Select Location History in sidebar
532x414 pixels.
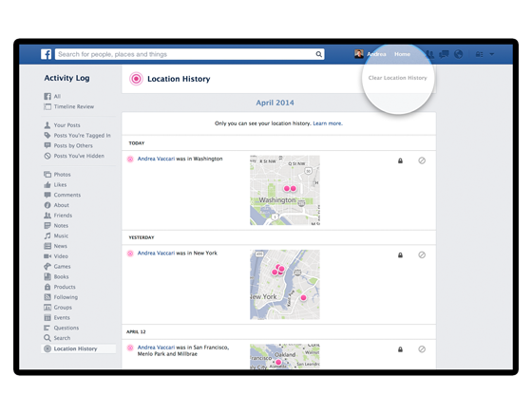78,348
